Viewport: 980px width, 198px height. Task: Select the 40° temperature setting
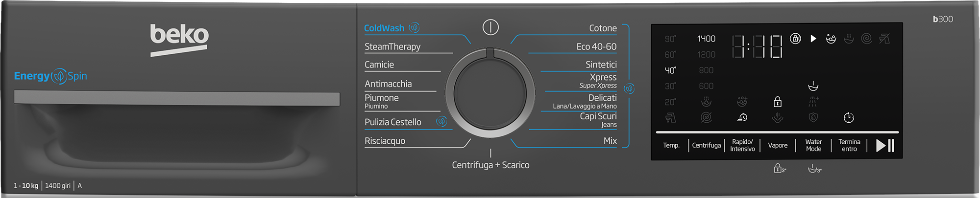pyautogui.click(x=670, y=70)
